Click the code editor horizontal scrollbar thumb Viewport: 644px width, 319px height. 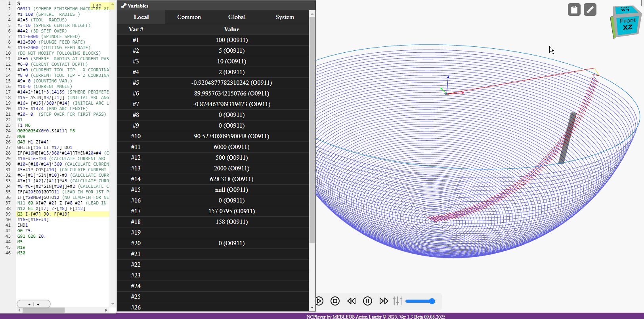[x=44, y=310]
